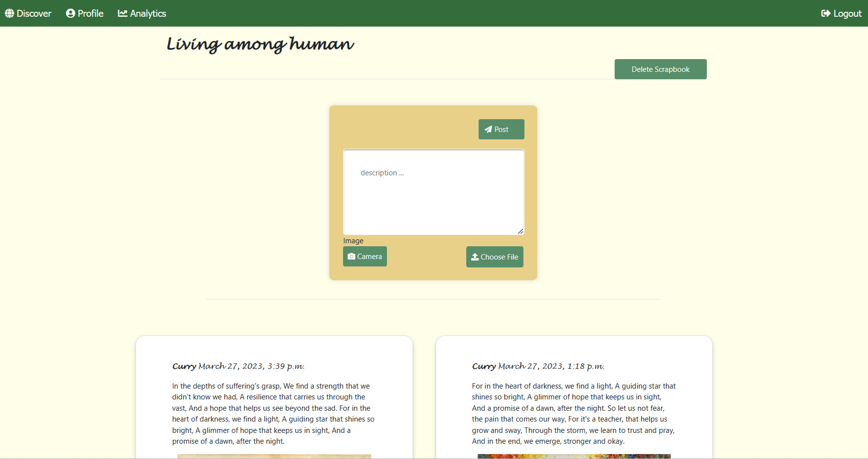This screenshot has width=868, height=459.
Task: Click the paper plane icon on Post
Action: coord(488,129)
